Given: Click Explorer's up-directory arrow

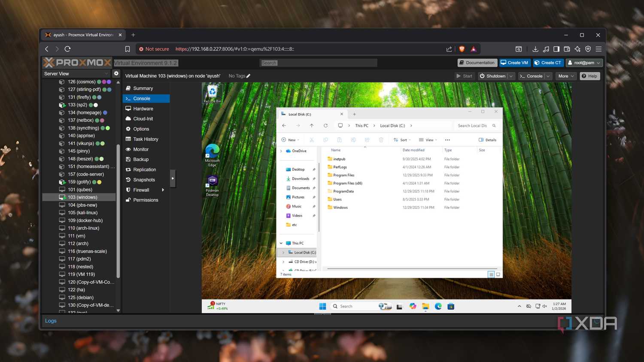Looking at the screenshot, I should pos(312,126).
